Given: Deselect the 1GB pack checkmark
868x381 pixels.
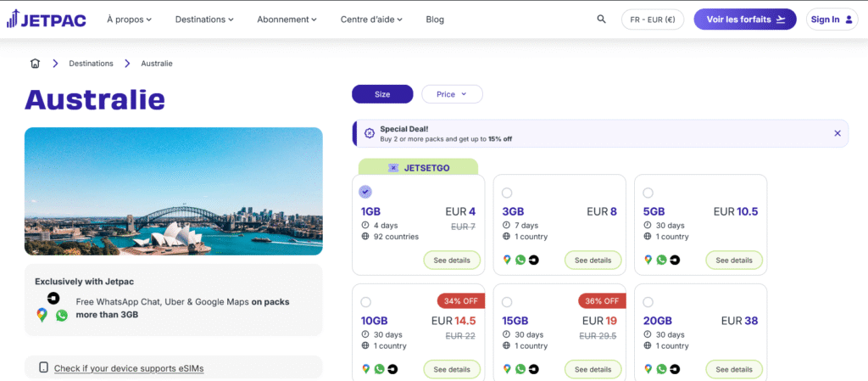Looking at the screenshot, I should [364, 192].
